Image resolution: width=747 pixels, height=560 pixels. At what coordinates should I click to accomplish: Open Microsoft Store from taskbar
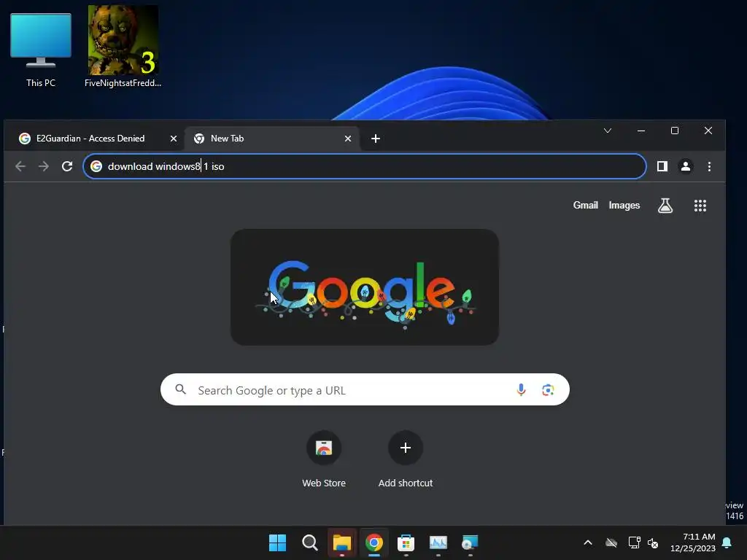[406, 542]
